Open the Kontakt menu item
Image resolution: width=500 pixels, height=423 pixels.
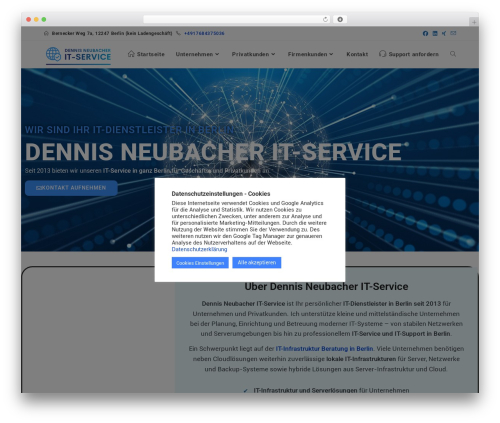357,54
